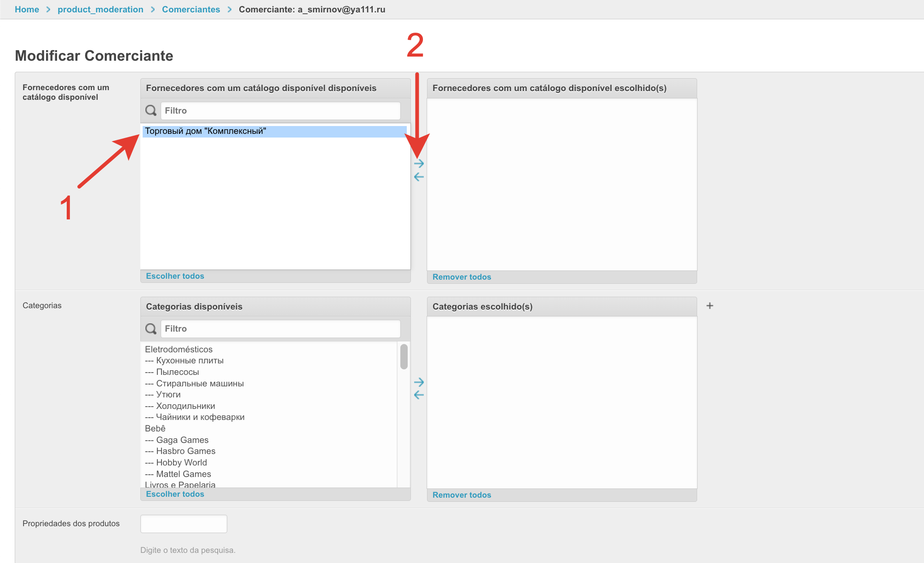Click plus icon to add new category

(x=710, y=306)
